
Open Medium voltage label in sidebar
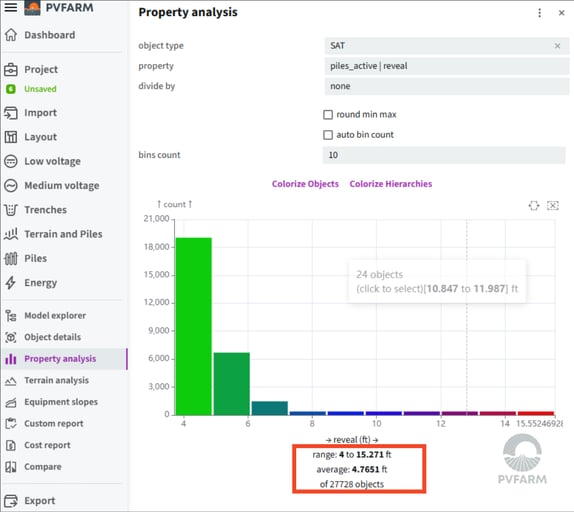pyautogui.click(x=62, y=186)
